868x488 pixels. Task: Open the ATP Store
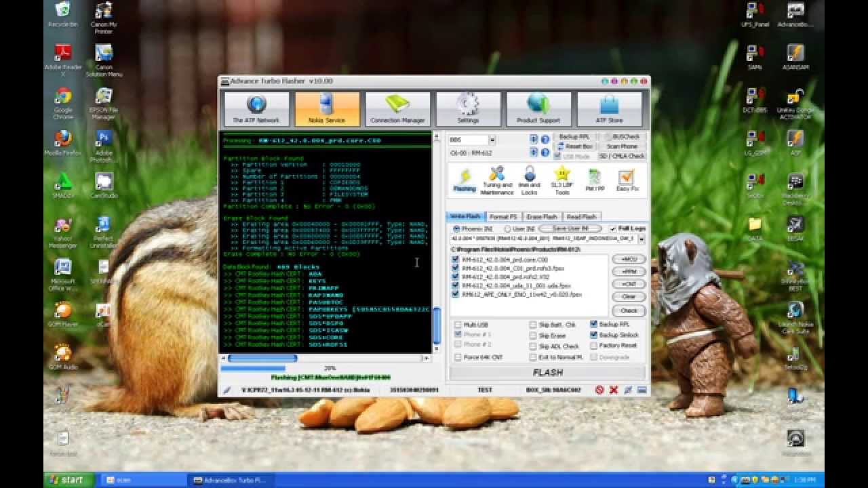click(609, 109)
